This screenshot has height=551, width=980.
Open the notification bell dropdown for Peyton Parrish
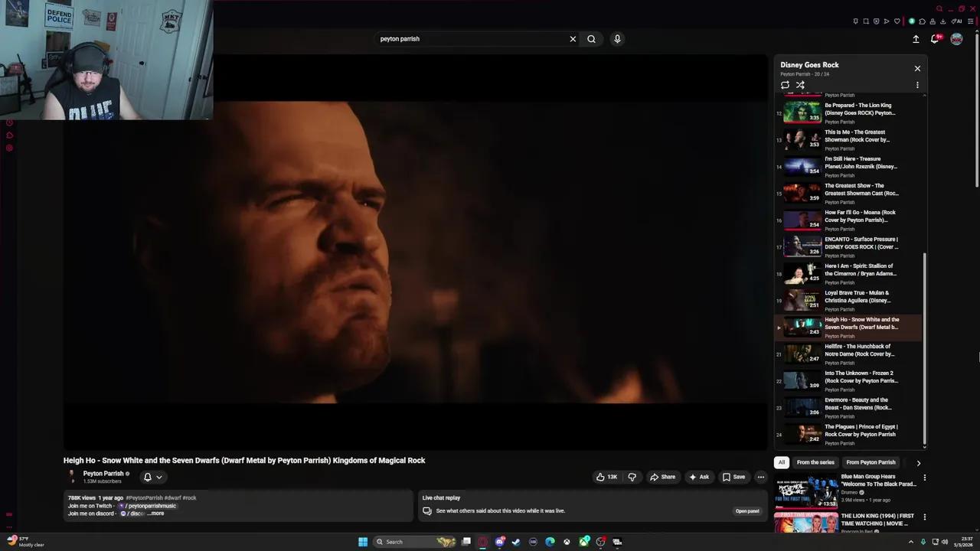153,477
